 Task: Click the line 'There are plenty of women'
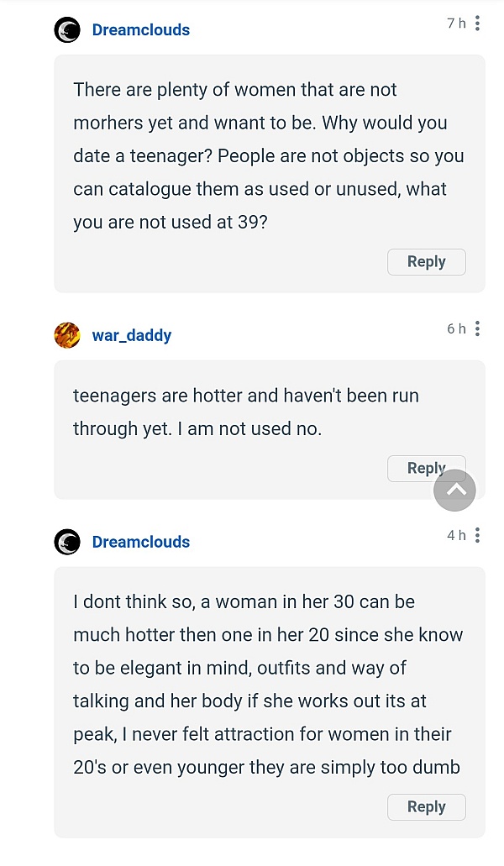click(x=235, y=90)
